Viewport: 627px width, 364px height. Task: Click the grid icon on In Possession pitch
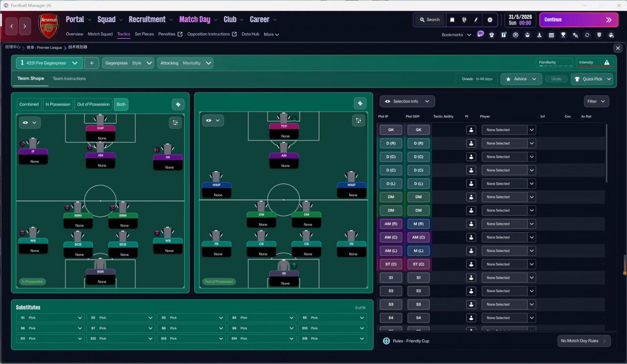click(175, 123)
